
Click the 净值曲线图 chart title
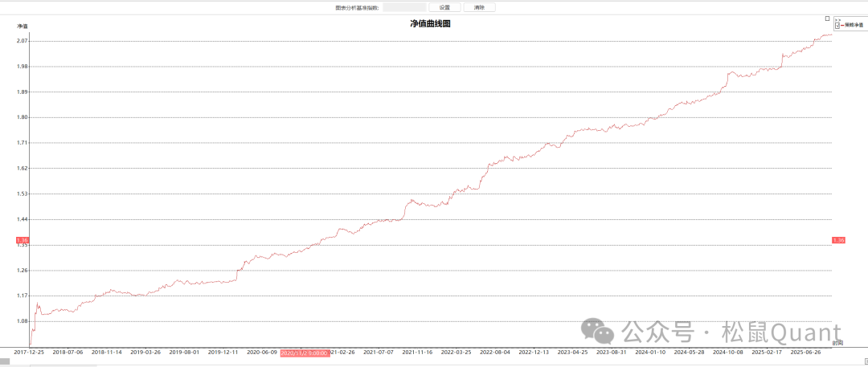coord(430,24)
